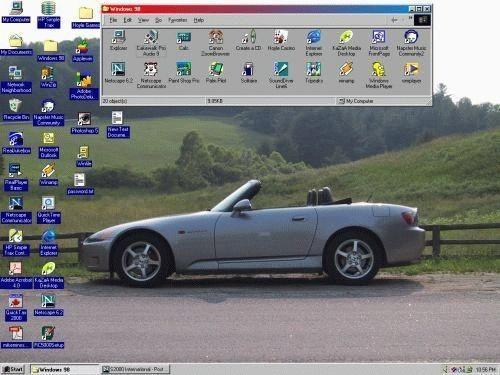The width and height of the screenshot is (500, 375).
Task: Open the Recycle Bin
Action: coord(16,109)
